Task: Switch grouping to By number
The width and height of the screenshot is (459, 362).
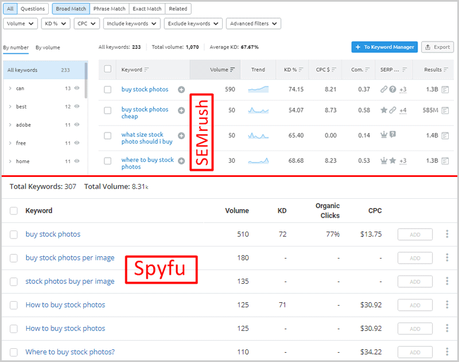Action: (16, 47)
